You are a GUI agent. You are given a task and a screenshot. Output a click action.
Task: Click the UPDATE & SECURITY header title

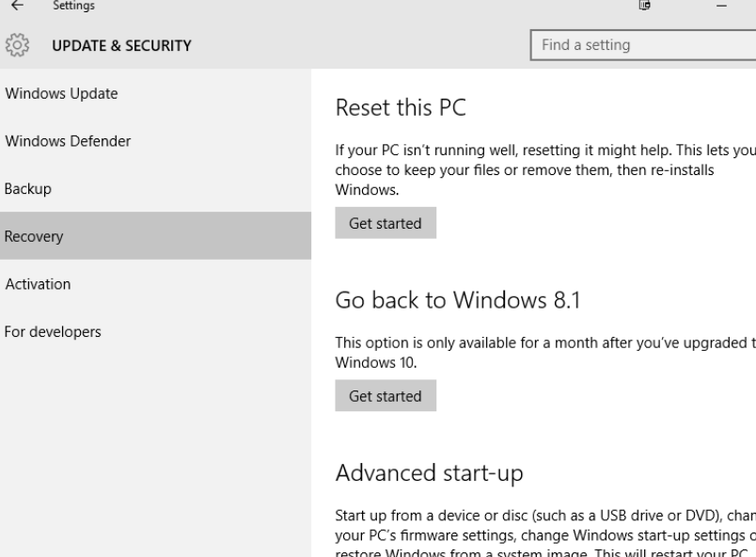tap(122, 45)
